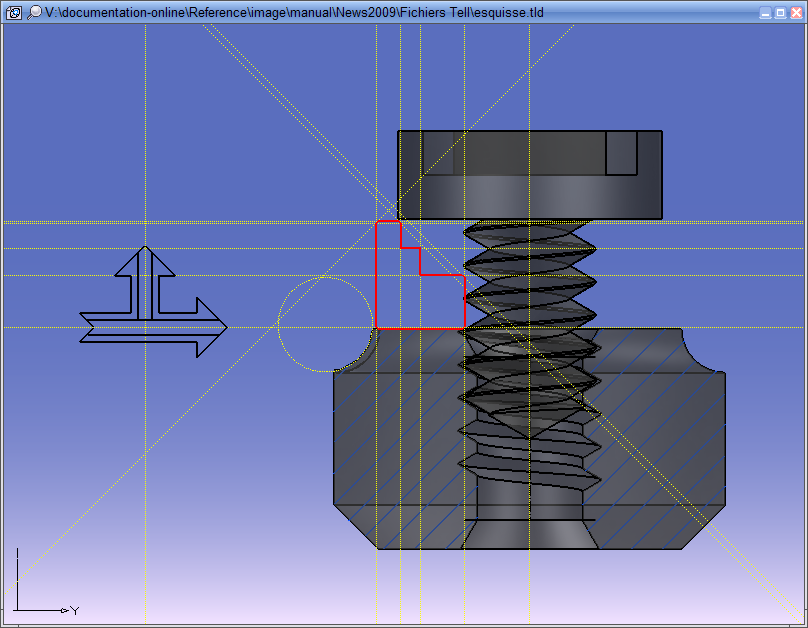Click the magnifier icon beside the file path

pyautogui.click(x=34, y=12)
